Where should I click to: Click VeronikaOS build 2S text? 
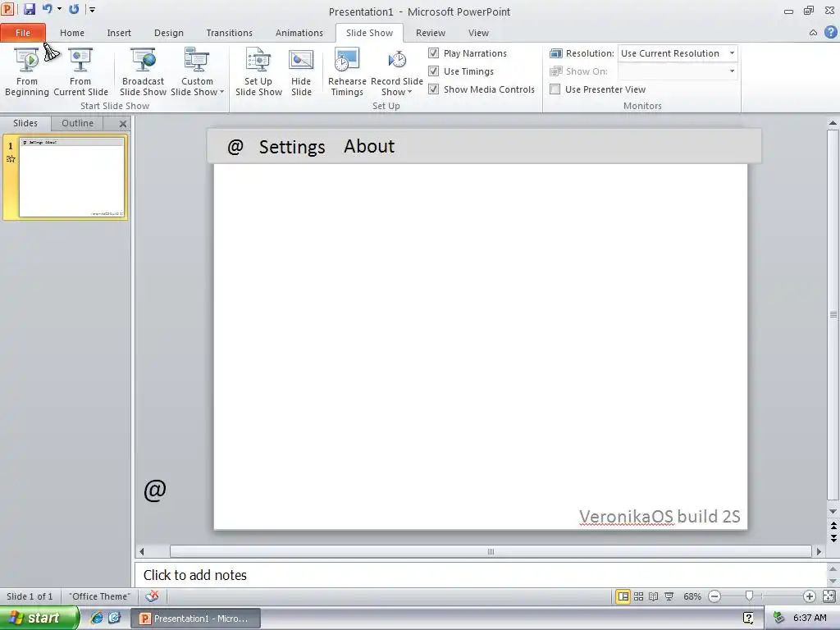[660, 517]
